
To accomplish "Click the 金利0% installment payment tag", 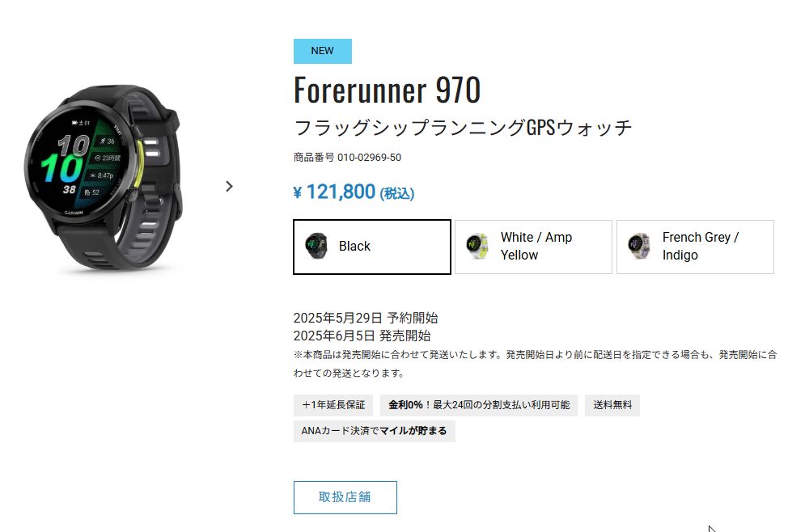I will (x=479, y=405).
